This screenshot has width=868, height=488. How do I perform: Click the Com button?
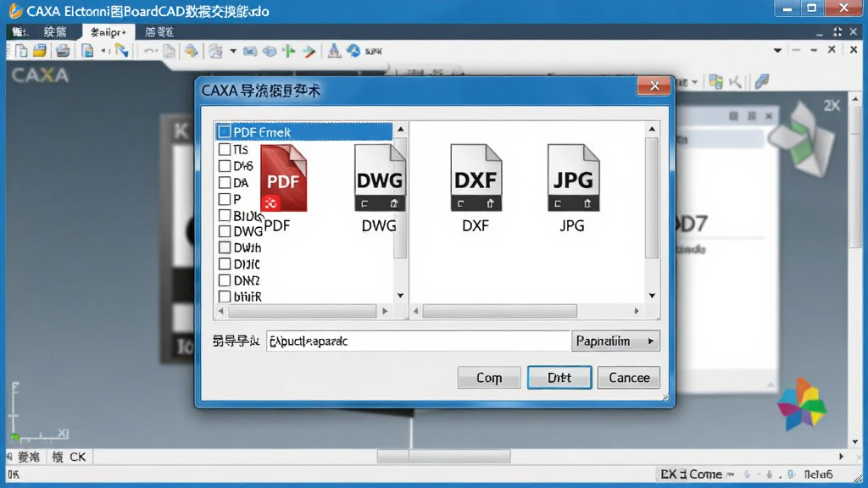[x=489, y=377]
